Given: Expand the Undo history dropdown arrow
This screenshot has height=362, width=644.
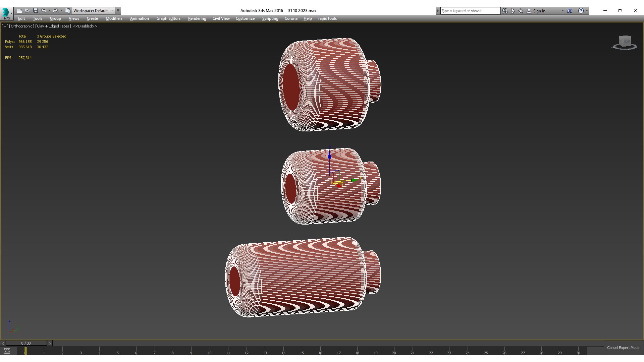Looking at the screenshot, I should 49,11.
